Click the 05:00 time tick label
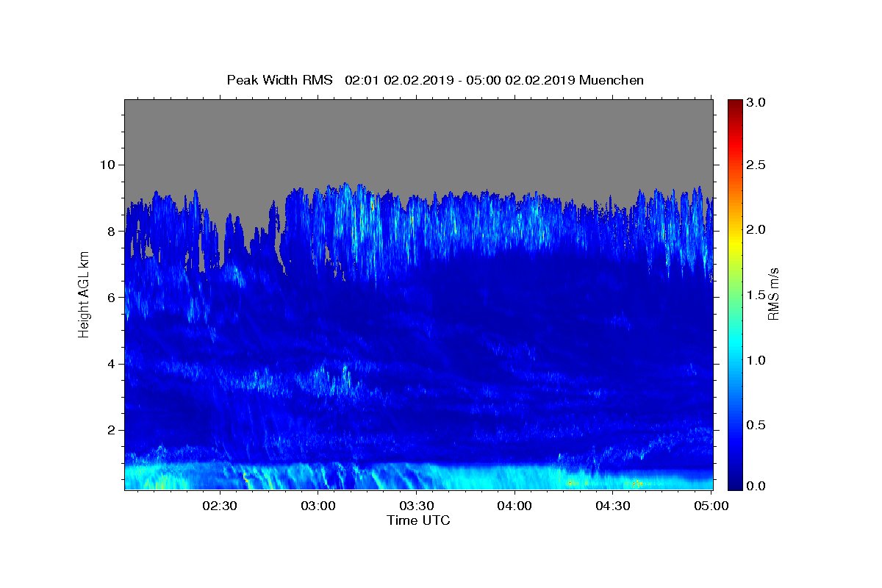The width and height of the screenshot is (882, 588). (x=711, y=506)
